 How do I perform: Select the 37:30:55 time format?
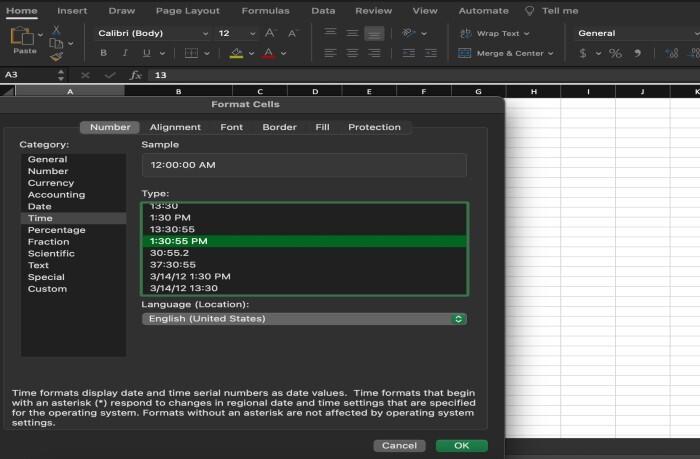click(x=173, y=264)
